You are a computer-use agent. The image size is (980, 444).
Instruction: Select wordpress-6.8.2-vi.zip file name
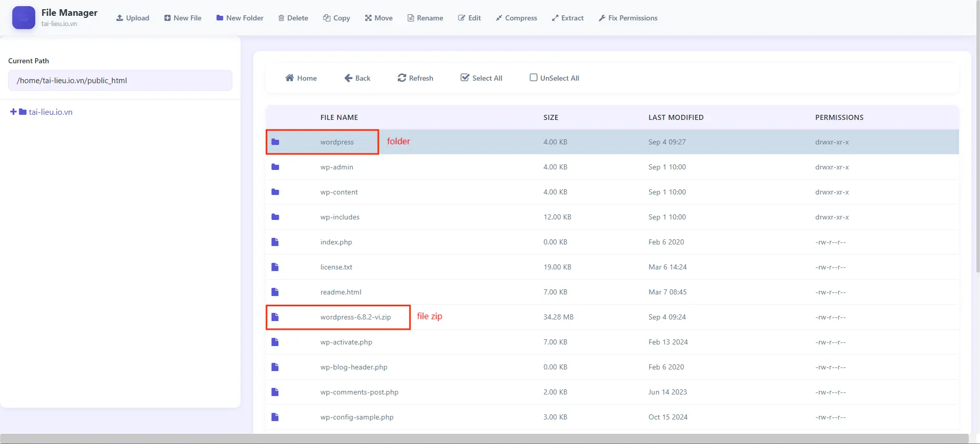tap(355, 317)
